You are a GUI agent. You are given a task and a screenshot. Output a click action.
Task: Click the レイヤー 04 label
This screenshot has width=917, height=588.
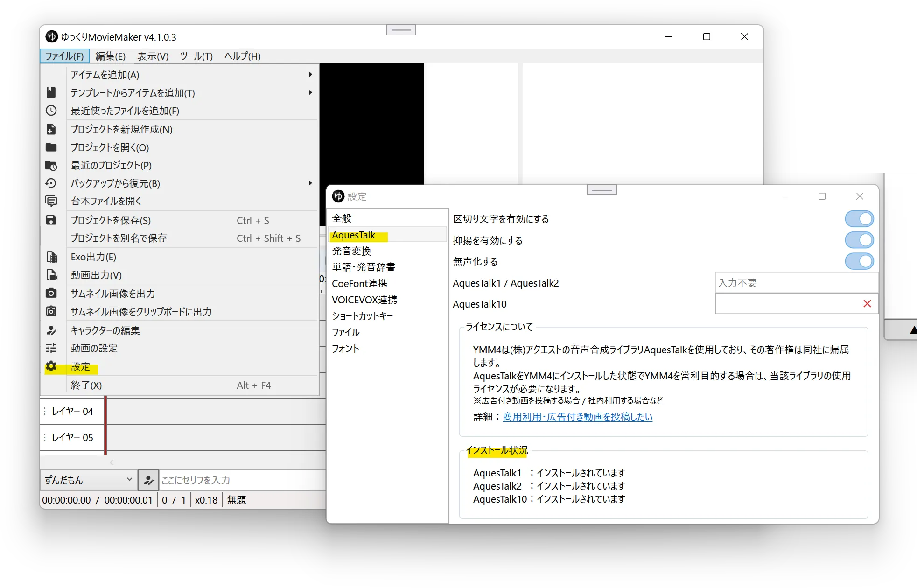point(72,411)
